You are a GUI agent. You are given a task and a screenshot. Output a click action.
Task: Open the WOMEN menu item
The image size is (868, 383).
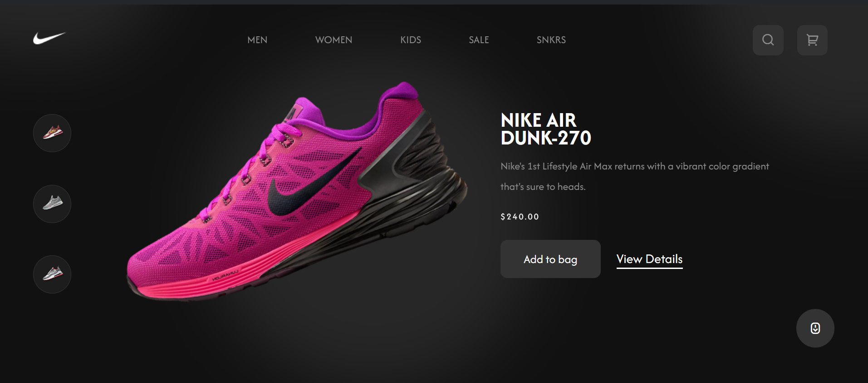(x=333, y=40)
